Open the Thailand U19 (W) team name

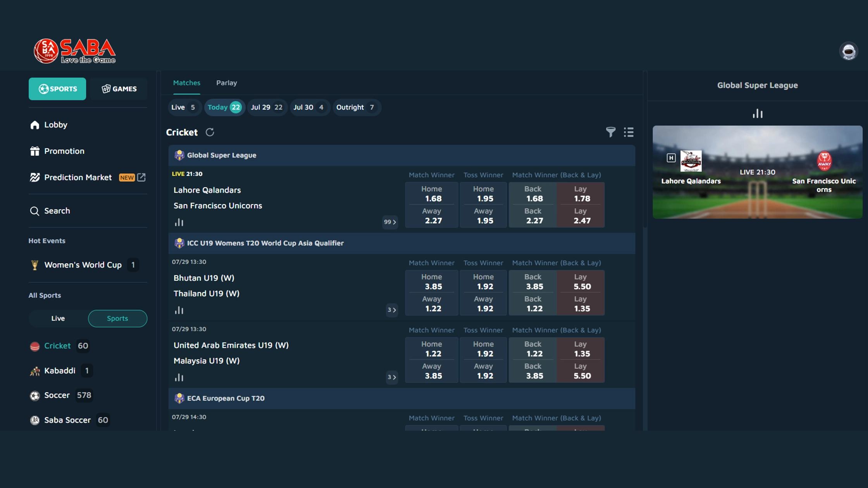point(207,294)
